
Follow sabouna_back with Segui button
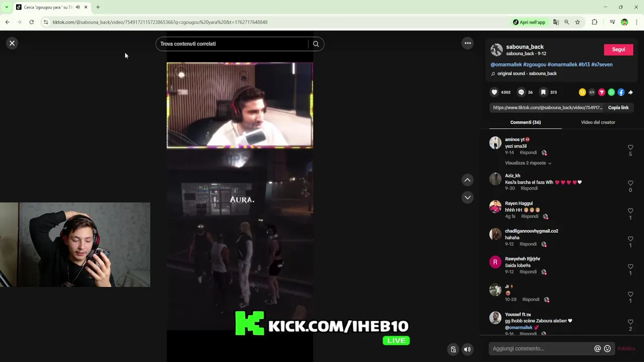click(x=618, y=49)
